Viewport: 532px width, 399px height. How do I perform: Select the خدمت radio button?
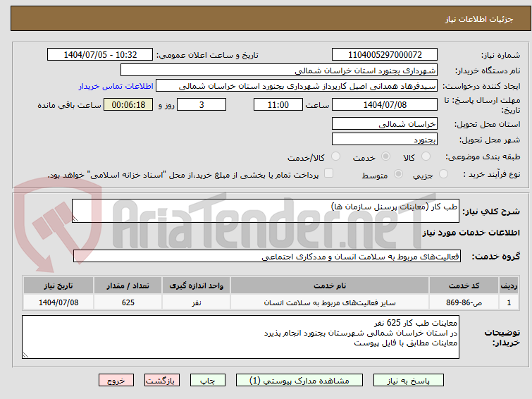click(x=385, y=156)
